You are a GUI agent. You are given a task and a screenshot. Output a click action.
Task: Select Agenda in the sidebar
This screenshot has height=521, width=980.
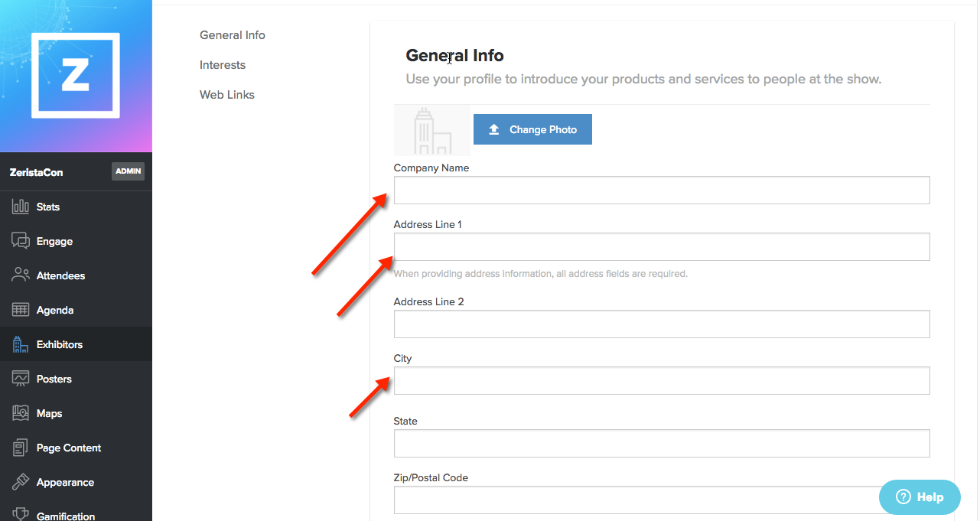click(x=76, y=310)
